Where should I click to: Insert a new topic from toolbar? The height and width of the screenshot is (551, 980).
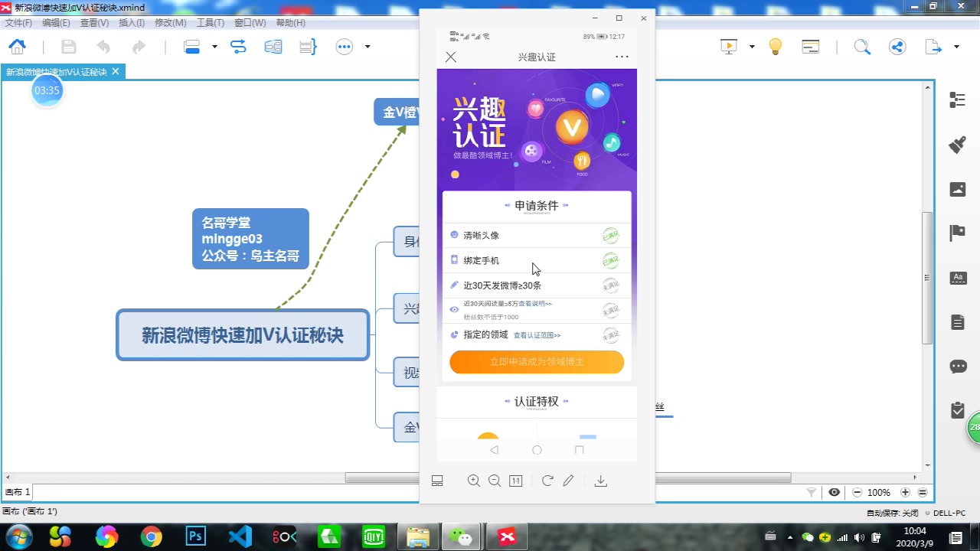pyautogui.click(x=192, y=47)
